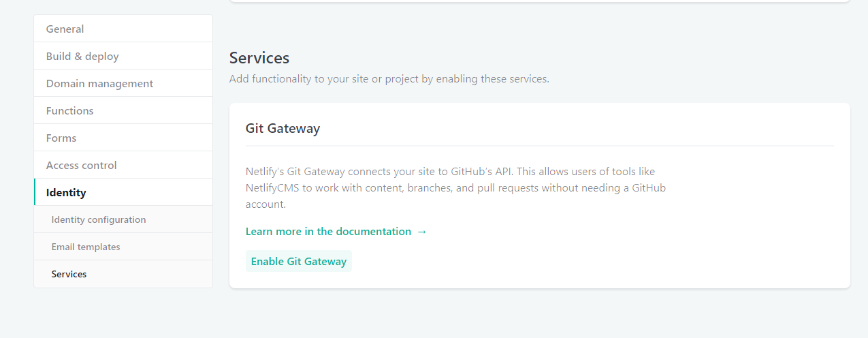
Task: Collapse the active Identity sidebar section
Action: pyautogui.click(x=66, y=193)
